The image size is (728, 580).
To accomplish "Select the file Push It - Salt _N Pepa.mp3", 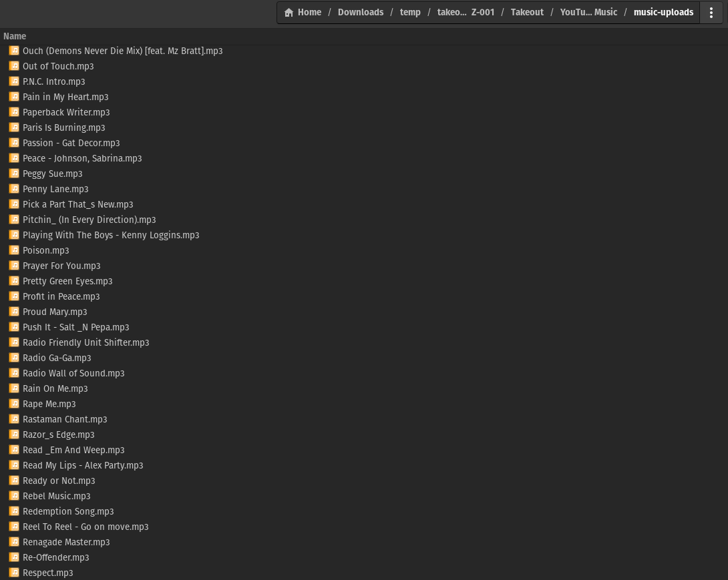I will (75, 326).
